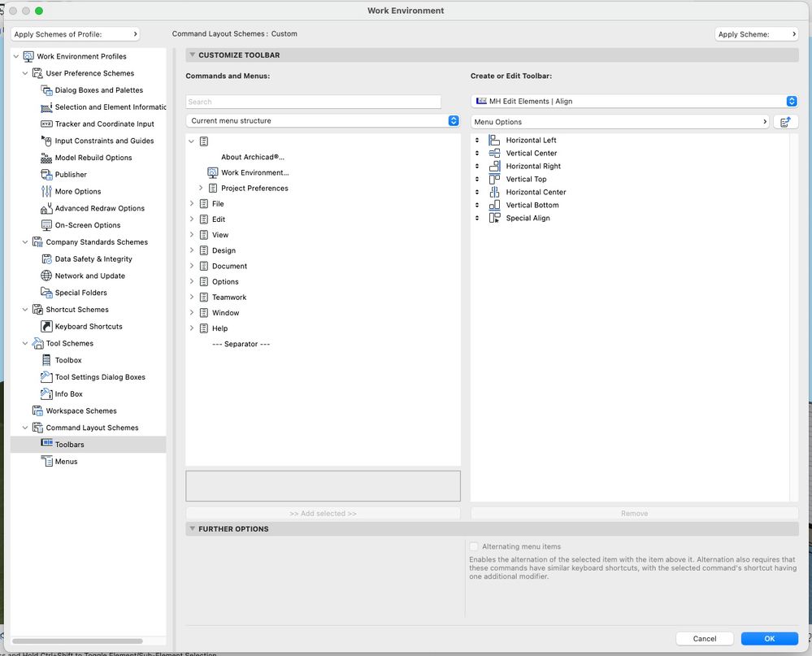Open the Apply Schemes of Profile dropdown
This screenshot has width=812, height=656.
[x=75, y=34]
